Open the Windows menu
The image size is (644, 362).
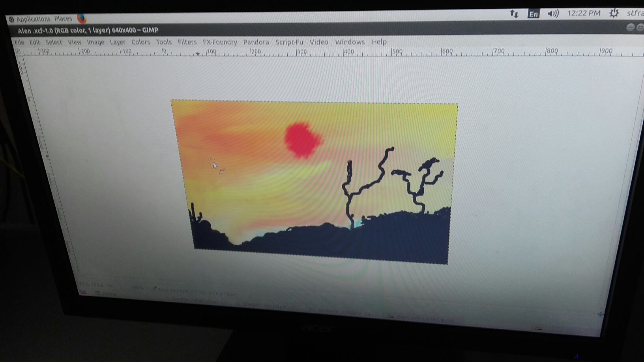350,42
